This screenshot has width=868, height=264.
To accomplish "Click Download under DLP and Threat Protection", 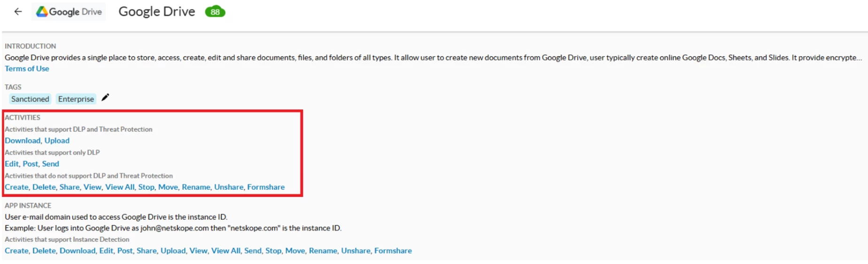I will [x=23, y=140].
